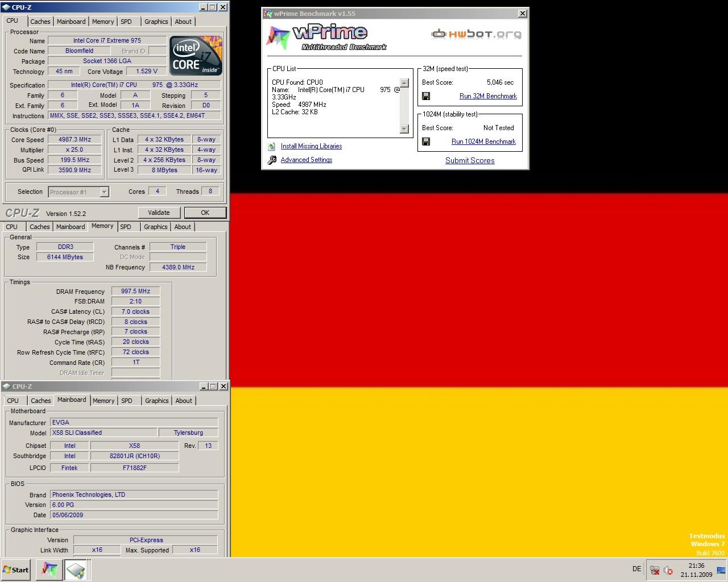Screen dimensions: 728x582
Task: Open the SPD tab in the Memory CPU-Z window
Action: point(126,227)
